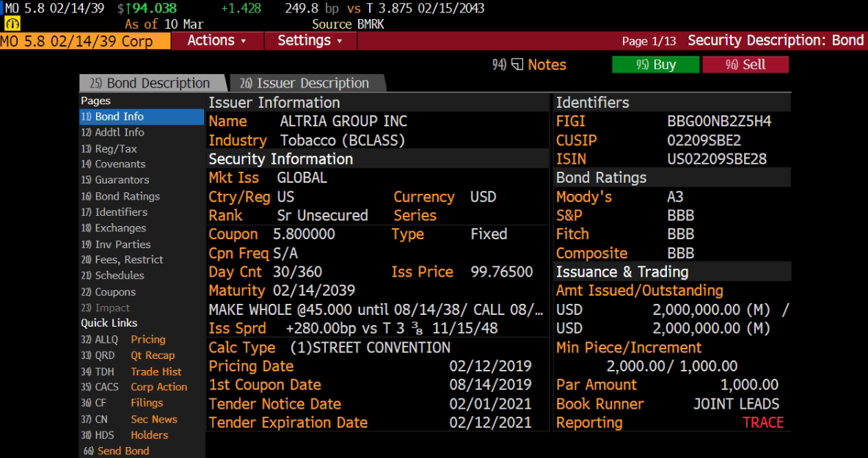Open Coupons page
Screen dimensions: 868x458
click(x=109, y=292)
